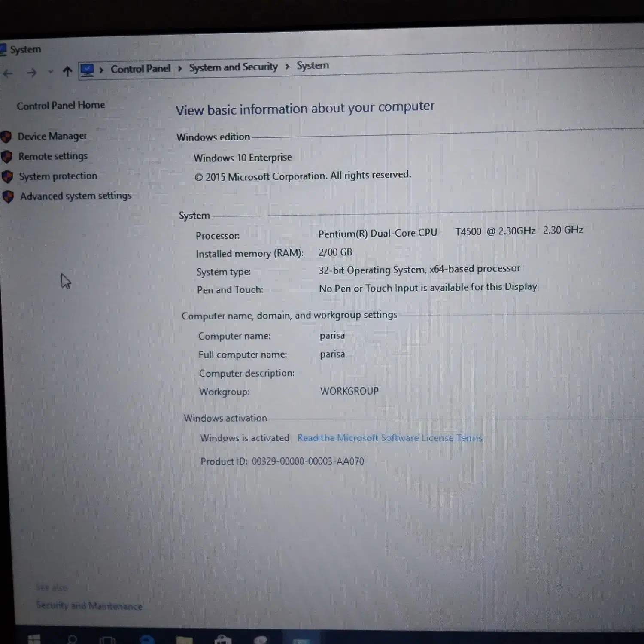
Task: Click the computer icon in the address bar
Action: [x=87, y=70]
